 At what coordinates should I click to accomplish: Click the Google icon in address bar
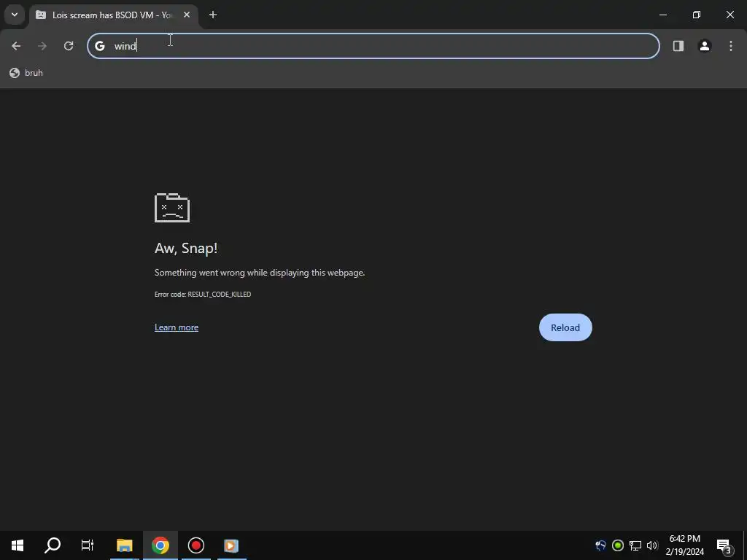pyautogui.click(x=99, y=46)
